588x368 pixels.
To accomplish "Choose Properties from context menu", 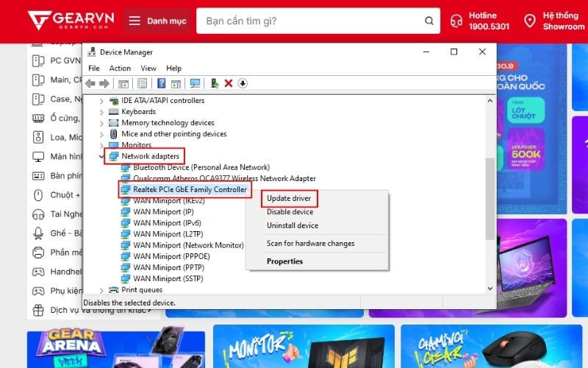I will (x=284, y=261).
